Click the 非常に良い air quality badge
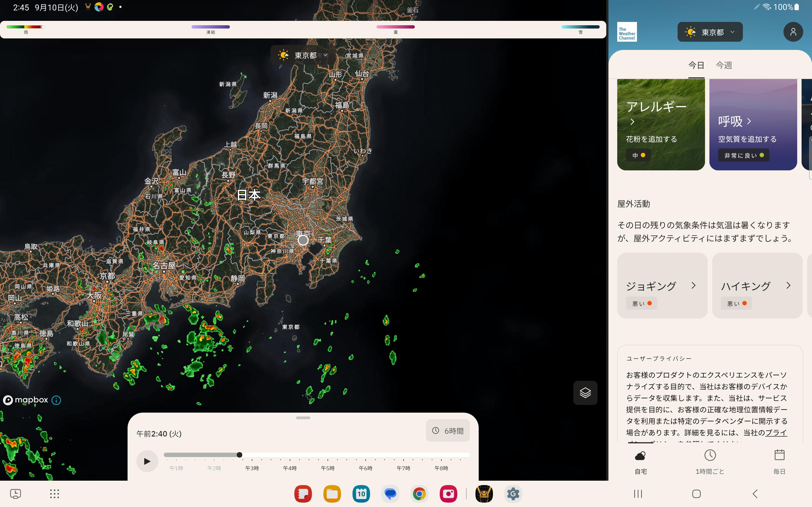812x507 pixels. pyautogui.click(x=744, y=155)
